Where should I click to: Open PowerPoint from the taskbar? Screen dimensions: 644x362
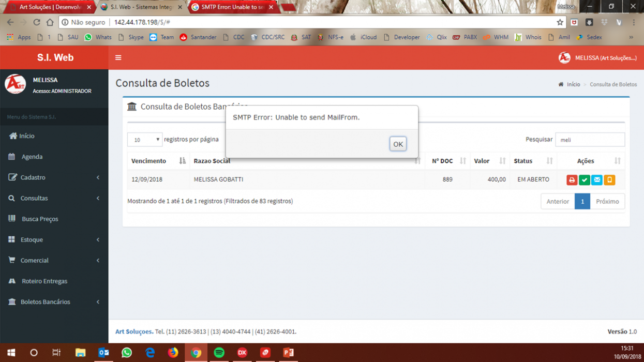point(289,353)
